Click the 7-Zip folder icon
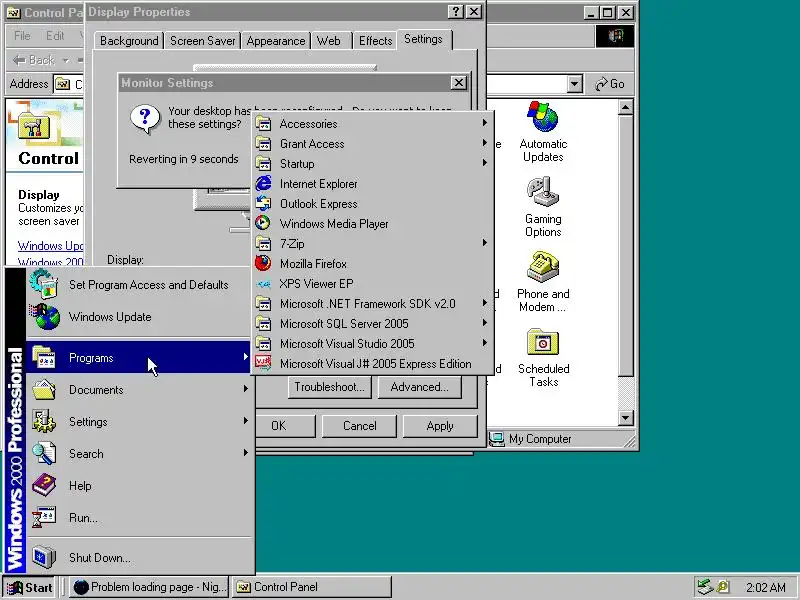The height and width of the screenshot is (600, 800). coord(263,243)
